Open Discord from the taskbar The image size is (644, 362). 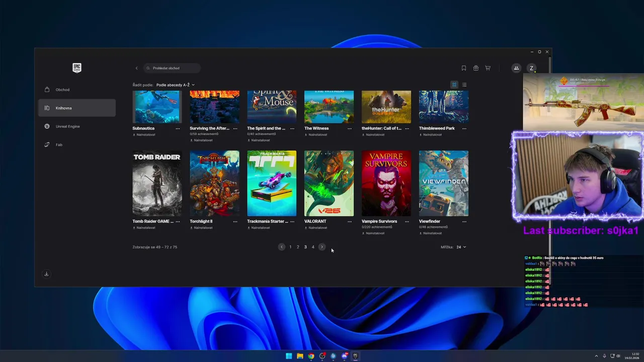click(x=345, y=356)
